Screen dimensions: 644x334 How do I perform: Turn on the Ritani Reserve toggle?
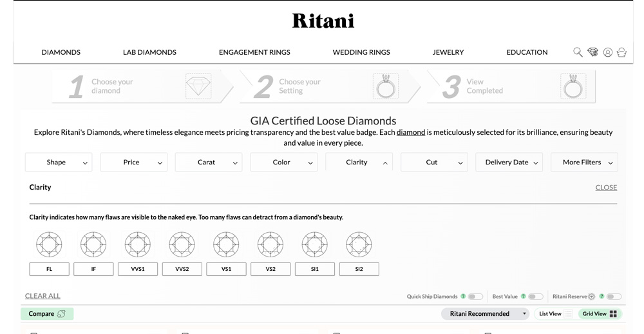(614, 297)
